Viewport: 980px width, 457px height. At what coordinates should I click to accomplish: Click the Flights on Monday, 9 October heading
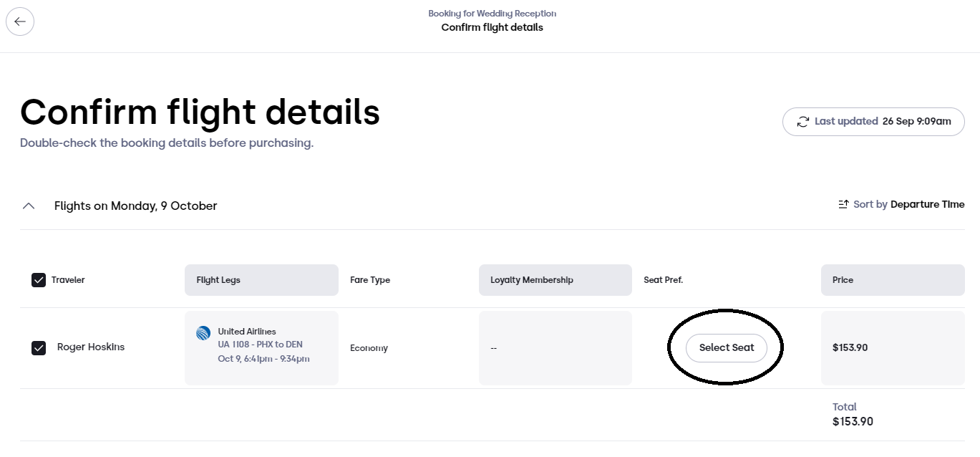coord(136,206)
